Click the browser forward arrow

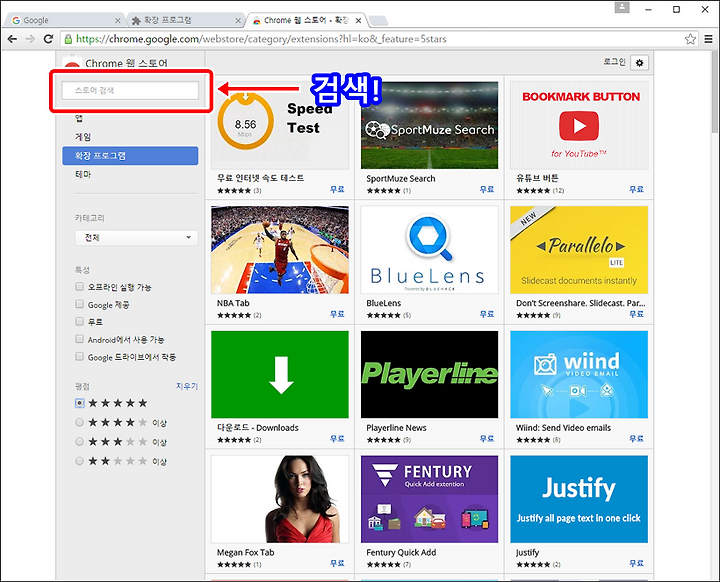coord(30,39)
